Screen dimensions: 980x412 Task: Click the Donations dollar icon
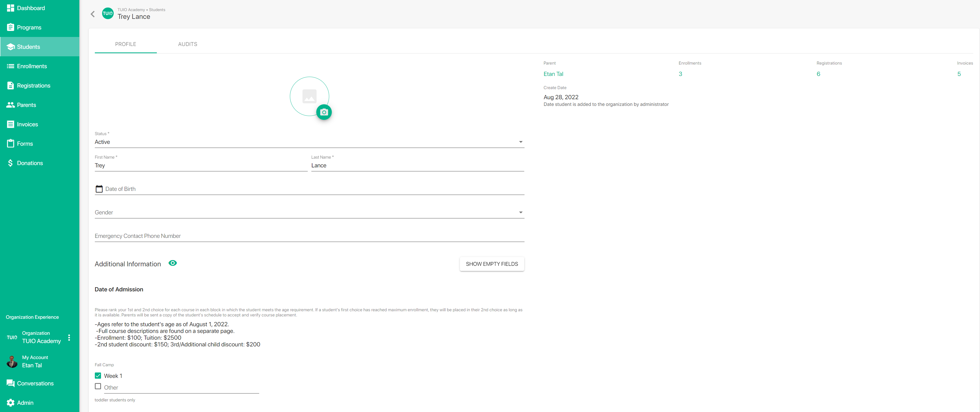[x=10, y=163]
